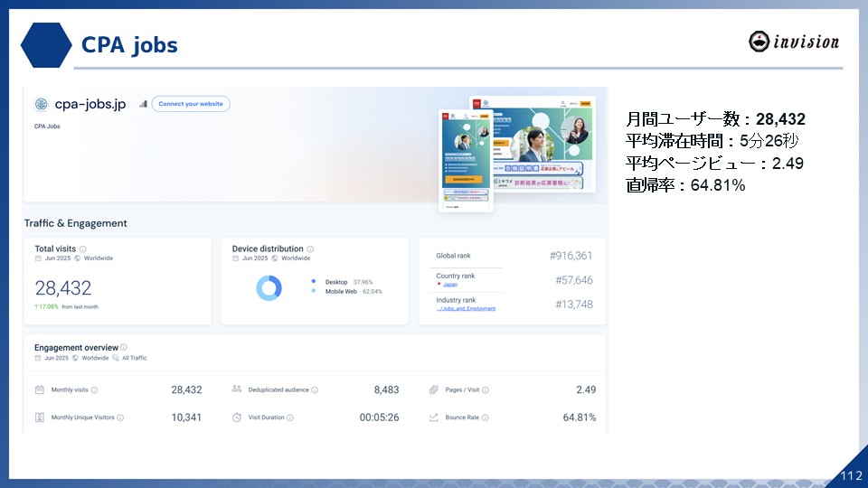The height and width of the screenshot is (488, 868).
Task: Click the Deduplicated audience value 8,483
Action: 386,389
